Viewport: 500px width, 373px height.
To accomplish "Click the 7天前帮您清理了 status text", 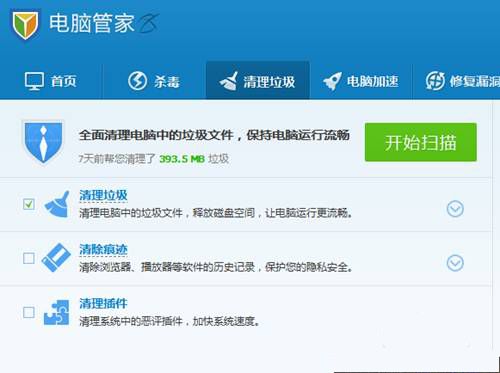I will pyautogui.click(x=117, y=159).
